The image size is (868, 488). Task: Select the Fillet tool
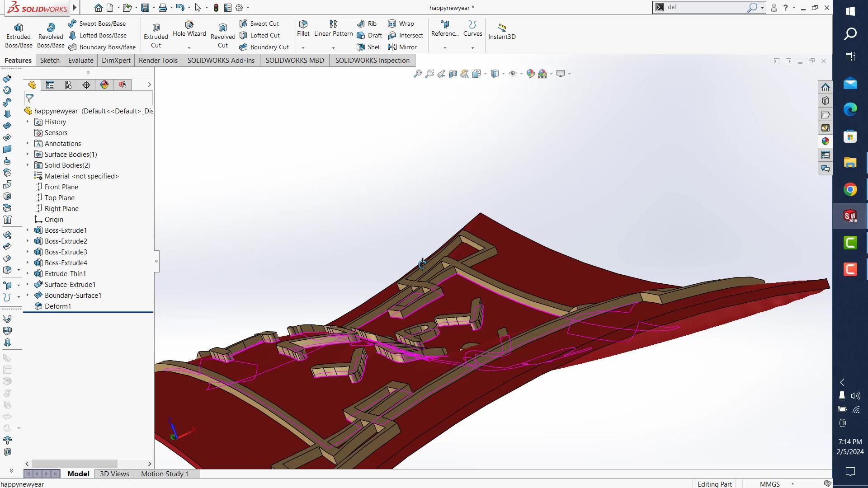pyautogui.click(x=303, y=28)
